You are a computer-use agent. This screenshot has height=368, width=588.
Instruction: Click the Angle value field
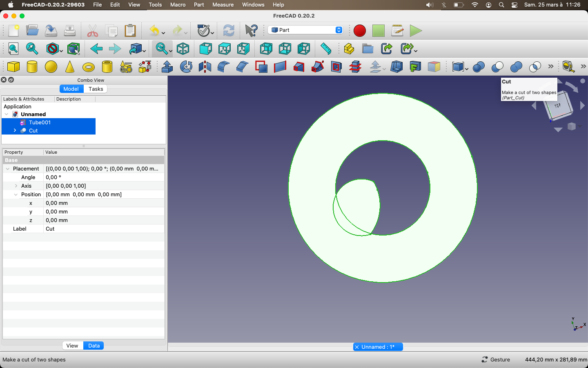(104, 177)
